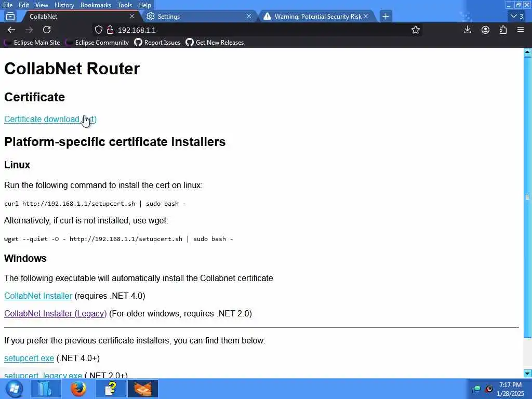Open the taskbar clock showing 7:17 PM
This screenshot has width=532, height=399.
(x=511, y=389)
